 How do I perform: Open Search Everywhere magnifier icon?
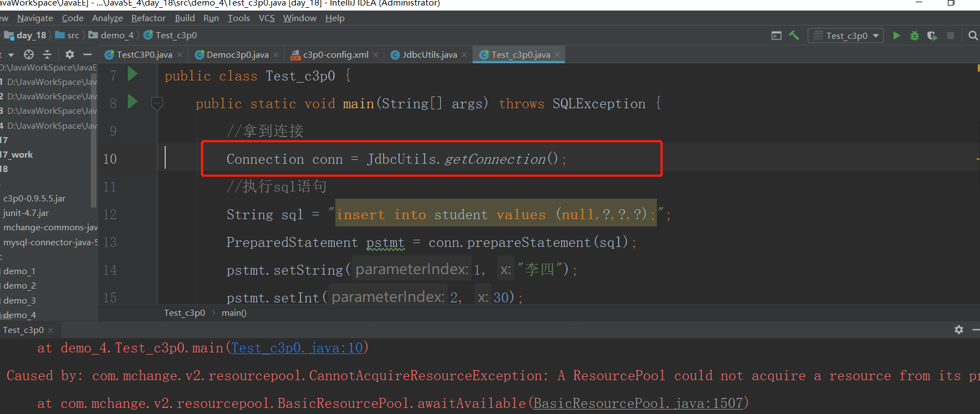[x=973, y=36]
